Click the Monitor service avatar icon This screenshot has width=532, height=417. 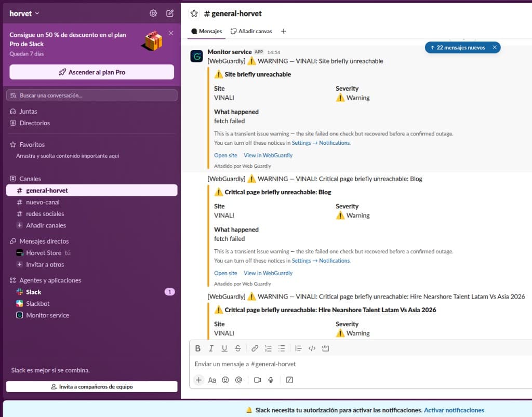point(197,56)
